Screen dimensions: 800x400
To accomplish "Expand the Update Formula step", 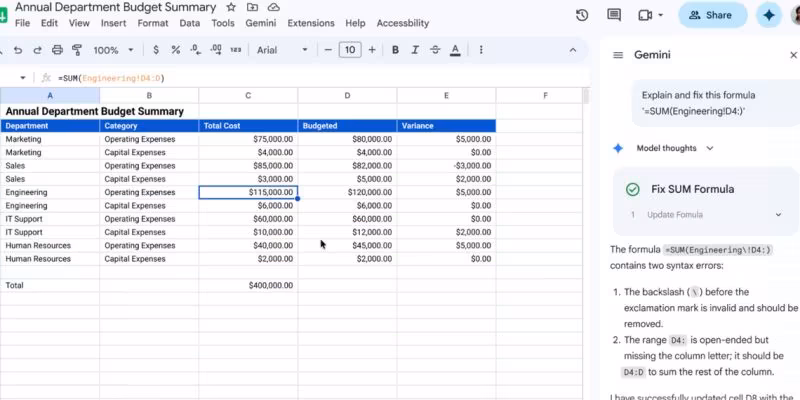I will 779,215.
